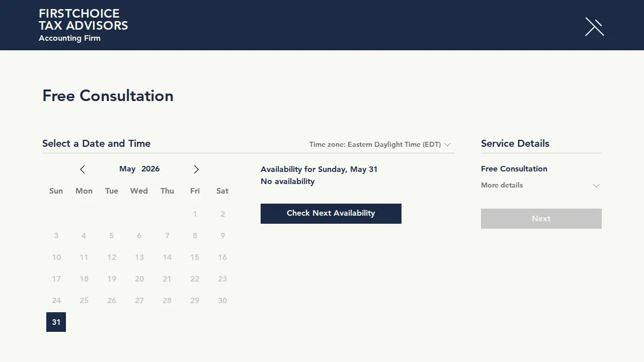This screenshot has width=644, height=362.
Task: Click May 10 date cell
Action: [56, 257]
